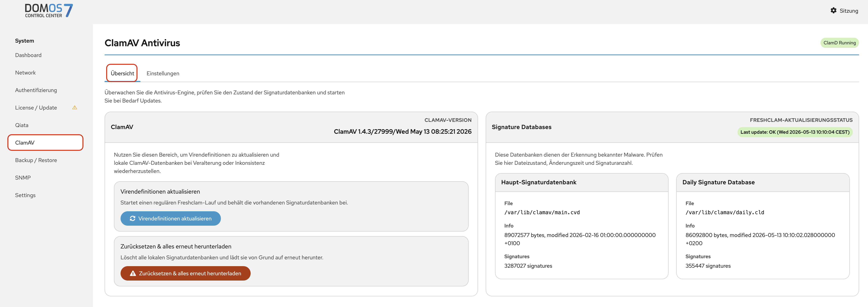
Task: Click the CLAMAV-VERSION label
Action: [448, 120]
